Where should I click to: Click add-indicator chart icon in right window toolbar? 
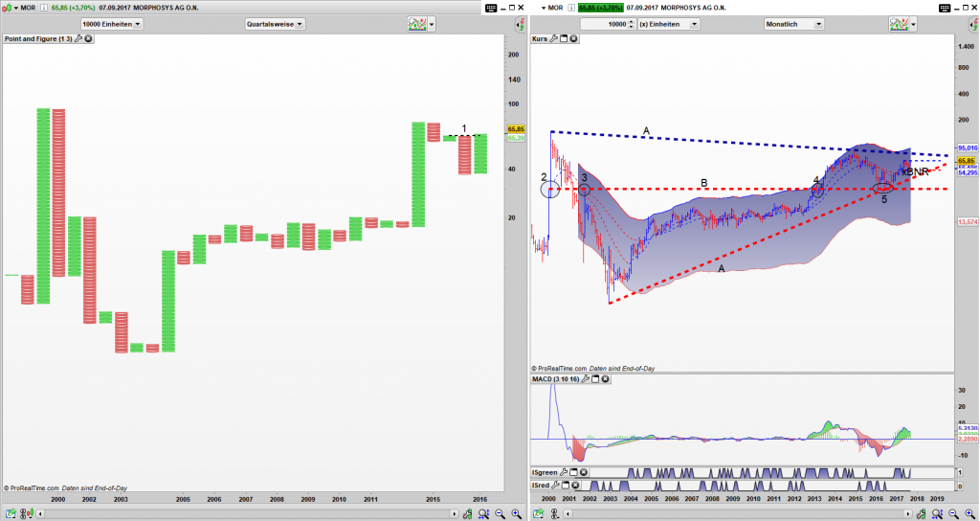click(898, 24)
